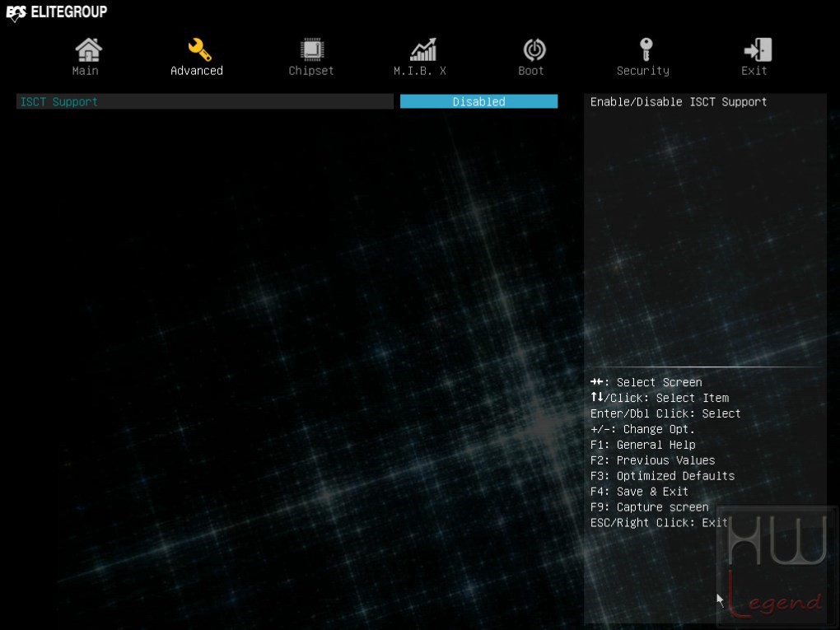
Task: Open the Security key icon
Action: [x=646, y=49]
